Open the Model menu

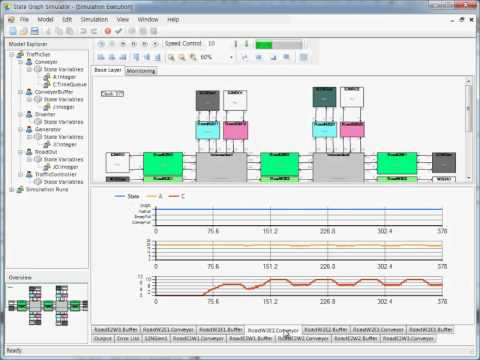click(x=45, y=19)
